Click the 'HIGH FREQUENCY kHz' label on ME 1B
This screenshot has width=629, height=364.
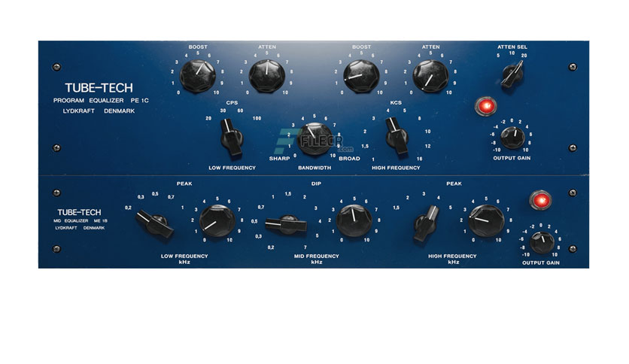click(452, 259)
